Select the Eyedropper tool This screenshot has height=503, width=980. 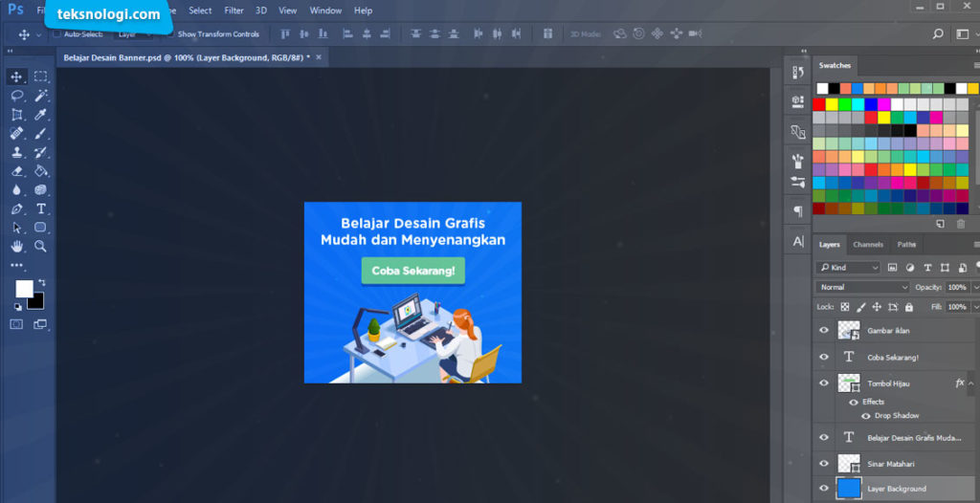tap(40, 115)
